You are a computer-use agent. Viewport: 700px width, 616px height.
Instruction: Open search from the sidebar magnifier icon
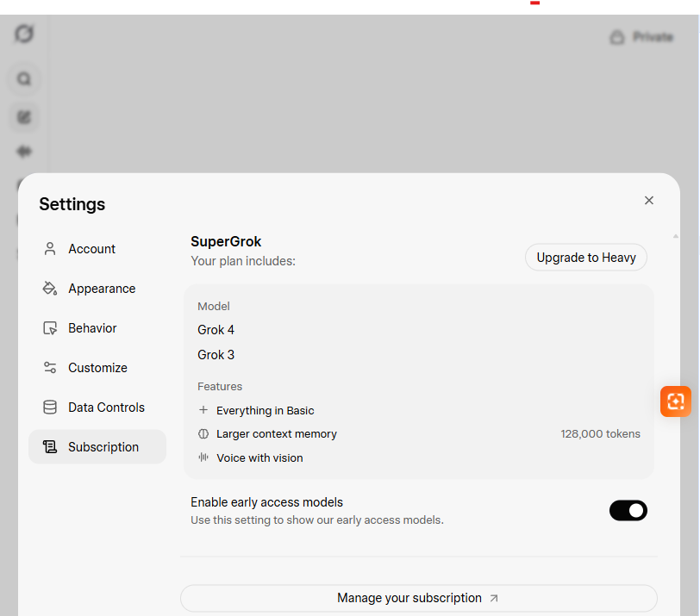tap(24, 79)
